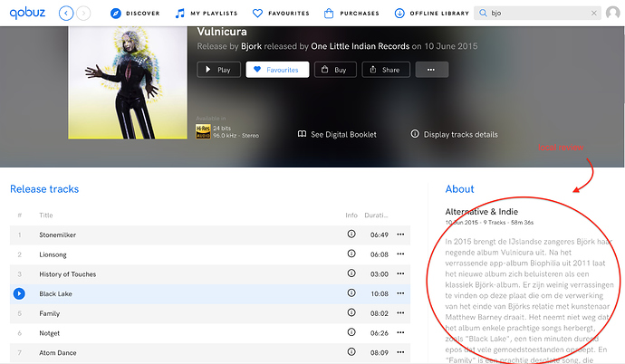The height and width of the screenshot is (364, 625).
Task: Play the Vulnicura album
Action: (x=218, y=70)
